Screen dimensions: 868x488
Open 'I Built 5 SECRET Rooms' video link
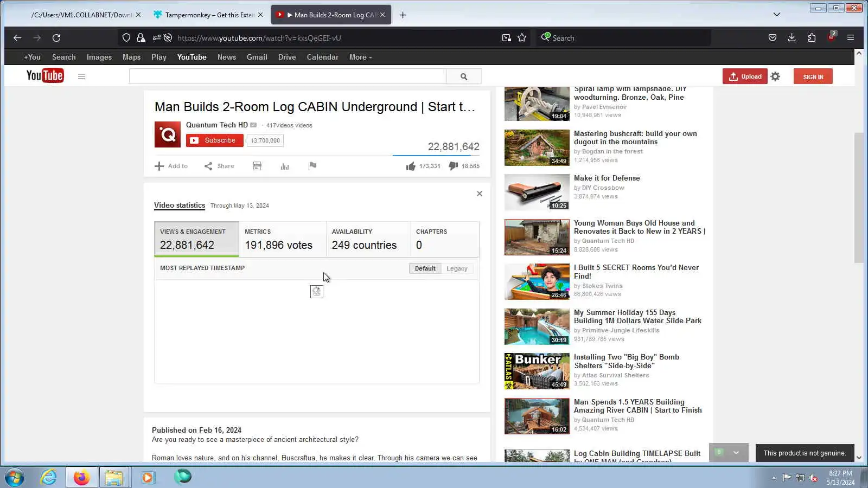point(636,272)
